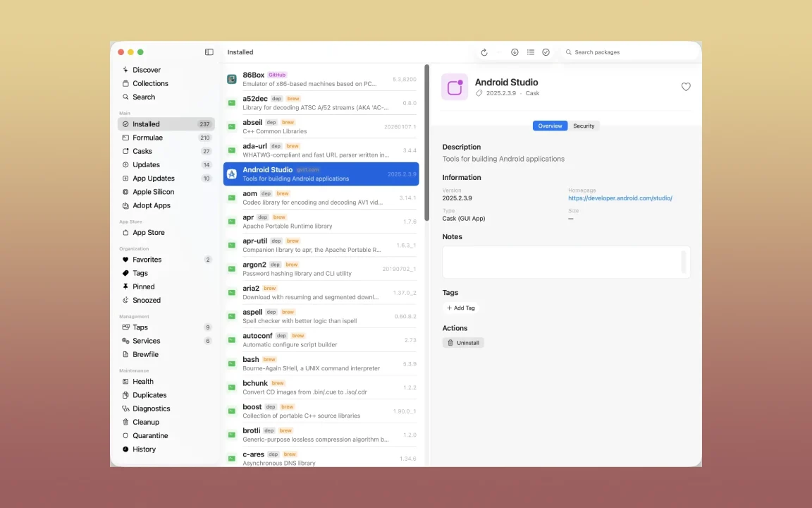Open Diagnostics page
The width and height of the screenshot is (812, 508).
point(166,408)
